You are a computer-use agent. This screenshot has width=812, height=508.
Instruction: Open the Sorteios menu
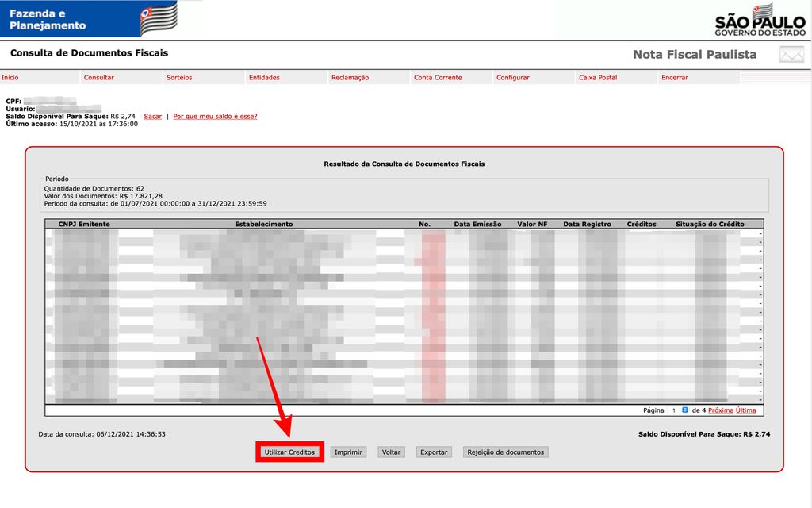[x=179, y=77]
